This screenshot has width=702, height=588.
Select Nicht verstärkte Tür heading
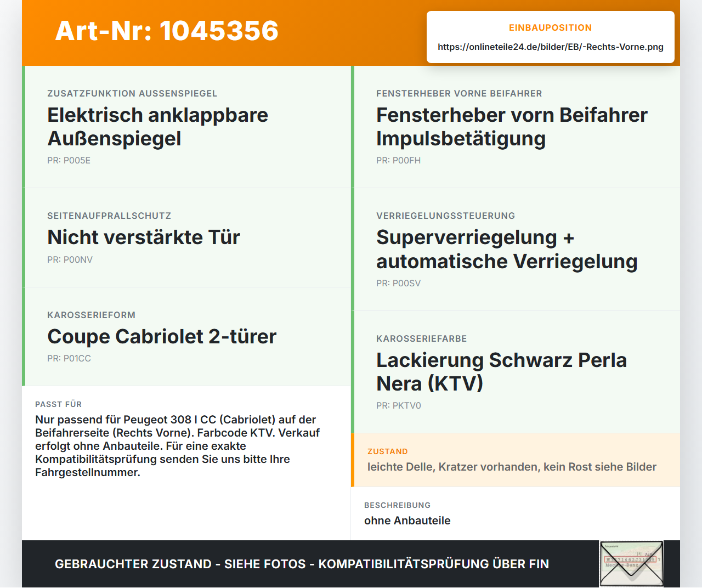click(144, 237)
